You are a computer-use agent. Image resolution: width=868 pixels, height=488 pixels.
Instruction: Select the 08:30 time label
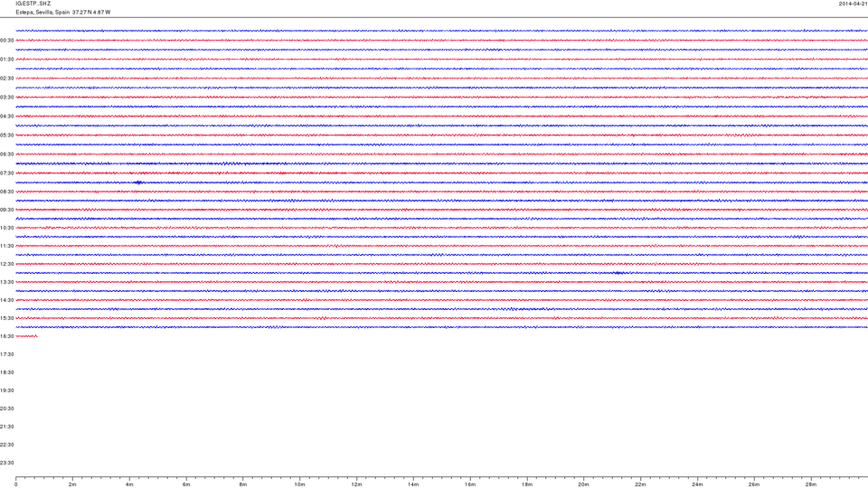point(6,192)
